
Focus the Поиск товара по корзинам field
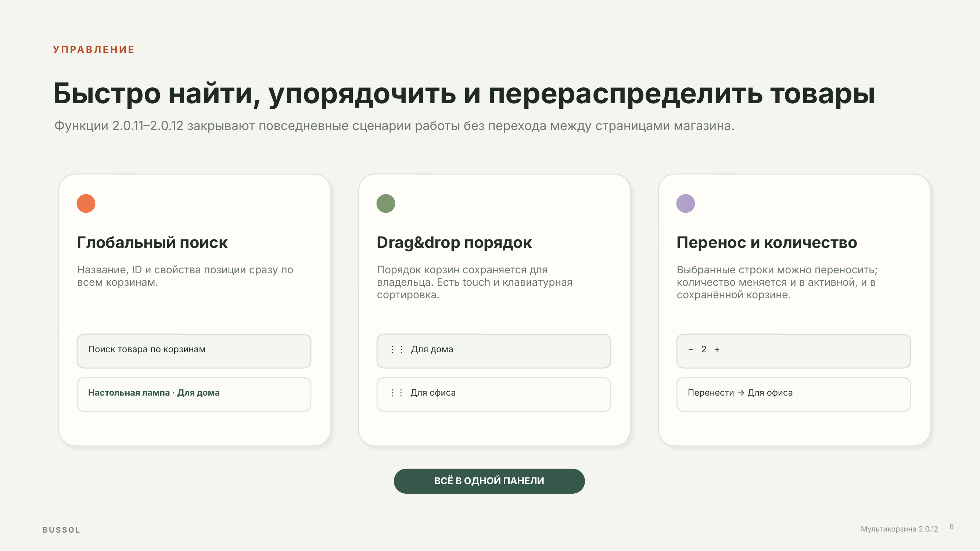(194, 351)
